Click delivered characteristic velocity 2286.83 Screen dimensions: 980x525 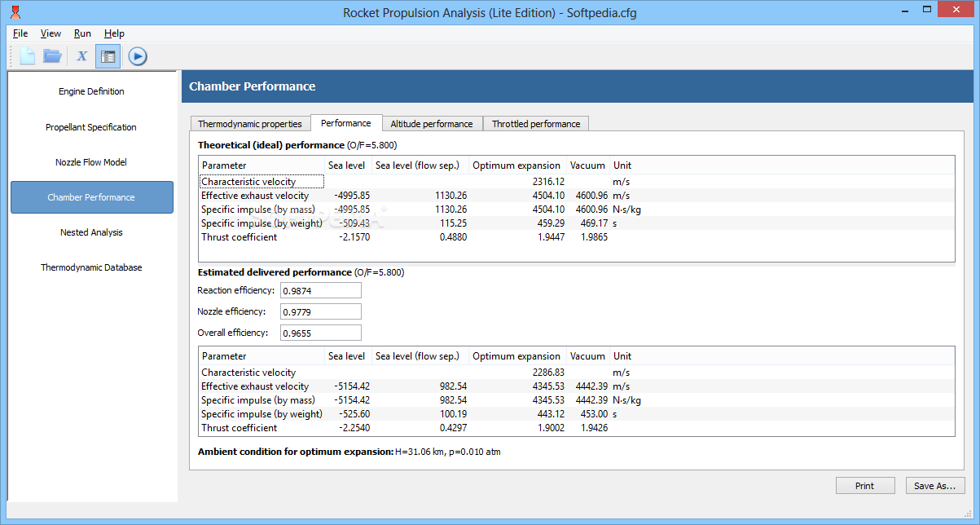tap(548, 373)
